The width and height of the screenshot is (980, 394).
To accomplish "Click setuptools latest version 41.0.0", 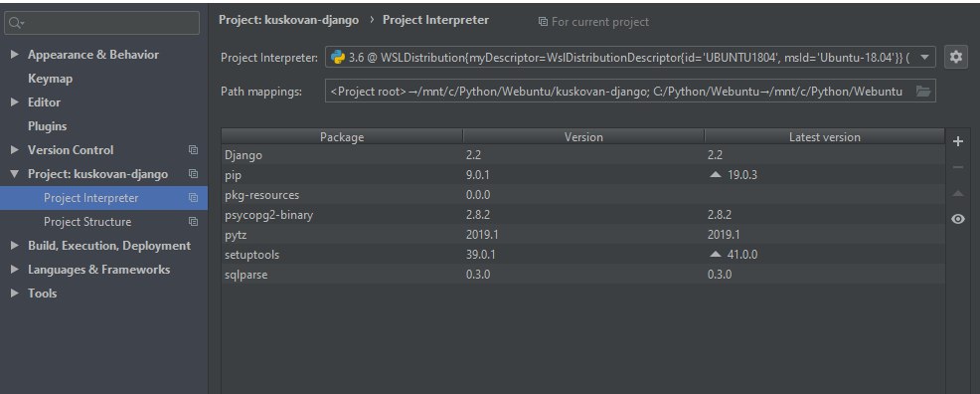I will (742, 255).
